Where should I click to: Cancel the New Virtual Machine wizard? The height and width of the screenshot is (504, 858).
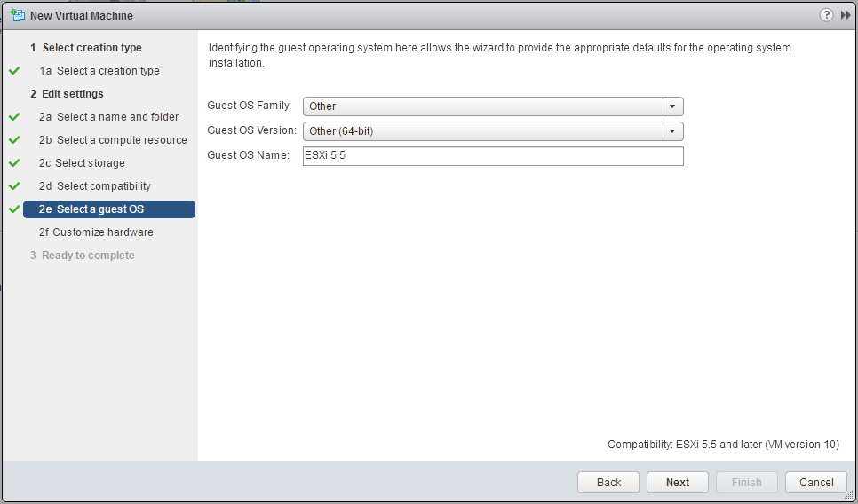pos(816,483)
